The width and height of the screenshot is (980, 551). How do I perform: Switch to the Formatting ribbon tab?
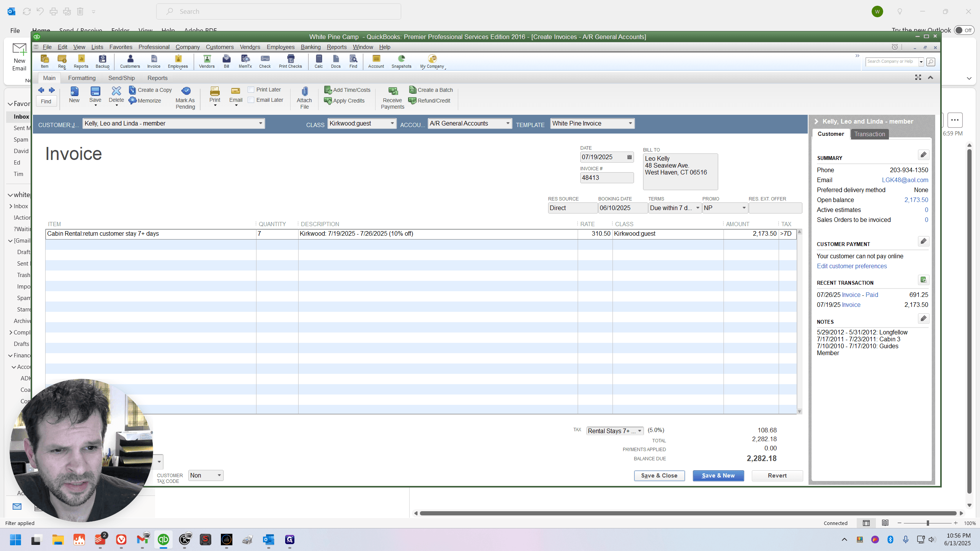(82, 78)
